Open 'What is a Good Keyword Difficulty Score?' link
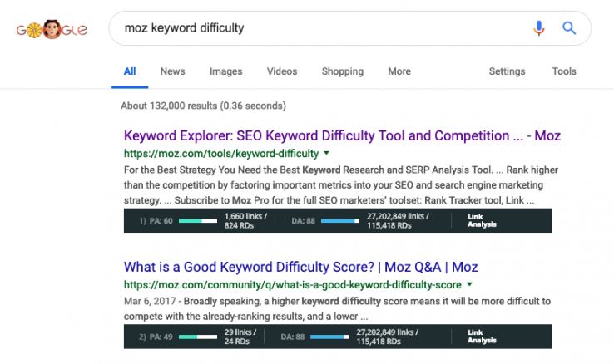The height and width of the screenshot is (364, 614). click(300, 267)
